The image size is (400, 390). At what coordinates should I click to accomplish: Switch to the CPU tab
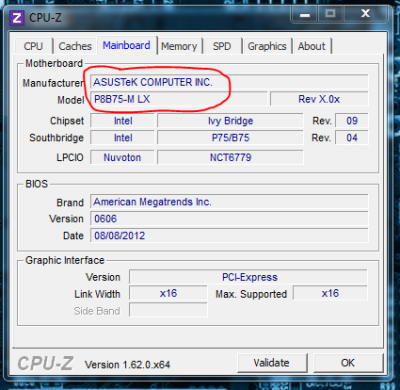pos(33,46)
